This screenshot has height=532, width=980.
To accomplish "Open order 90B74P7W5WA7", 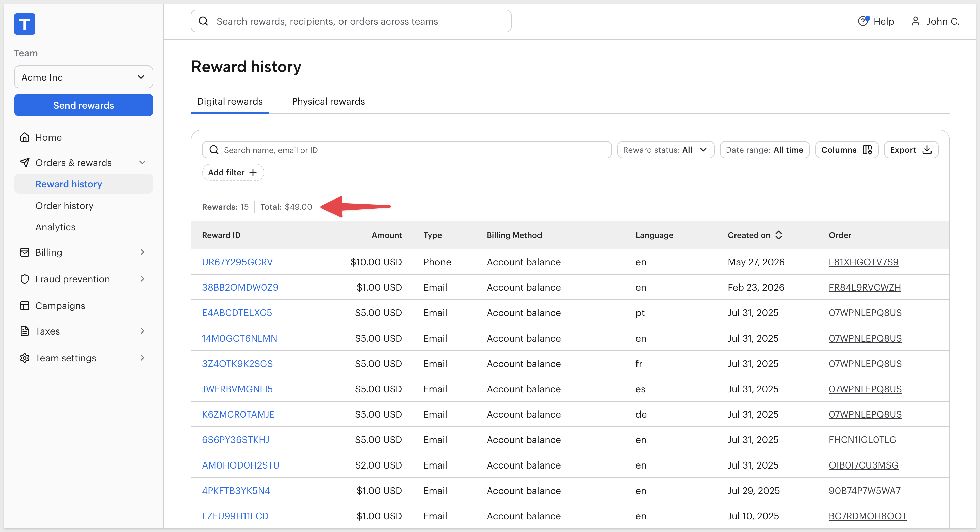I will [x=865, y=491].
